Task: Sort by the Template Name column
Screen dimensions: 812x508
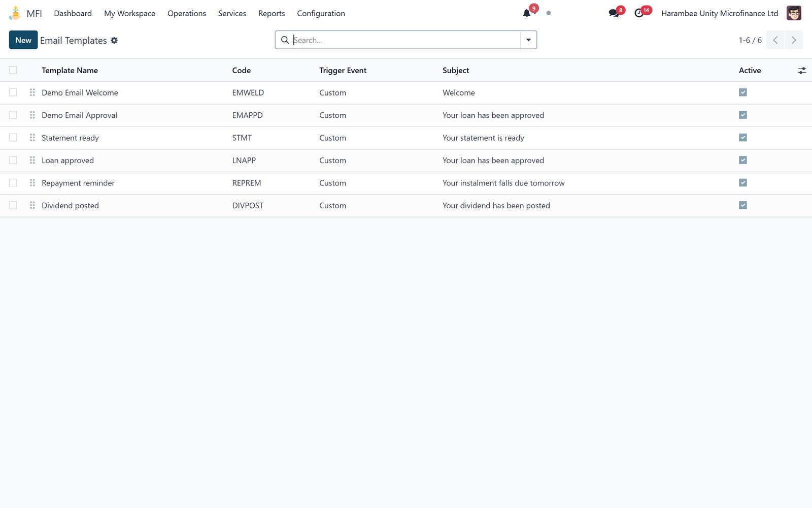Action: (x=70, y=71)
